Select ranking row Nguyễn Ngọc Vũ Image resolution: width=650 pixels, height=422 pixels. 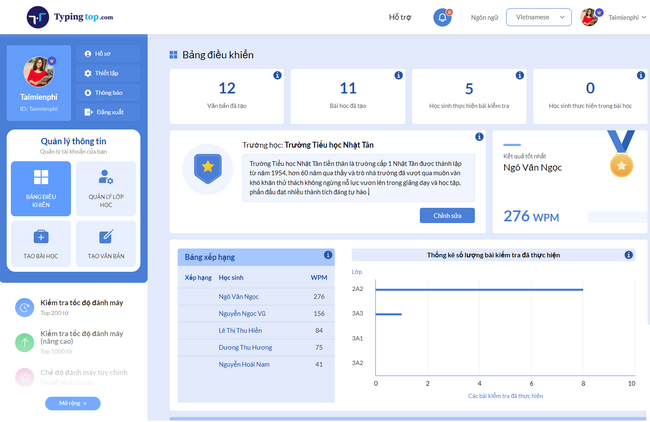coord(256,314)
